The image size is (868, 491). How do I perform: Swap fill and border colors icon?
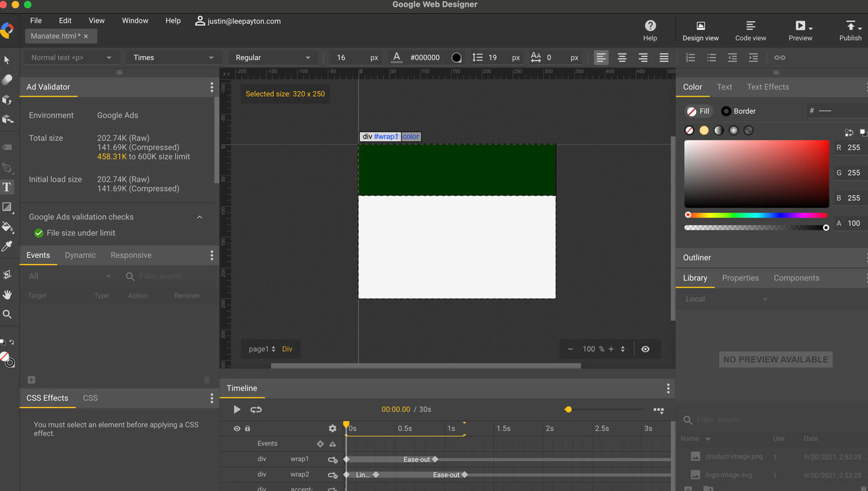[x=849, y=132]
